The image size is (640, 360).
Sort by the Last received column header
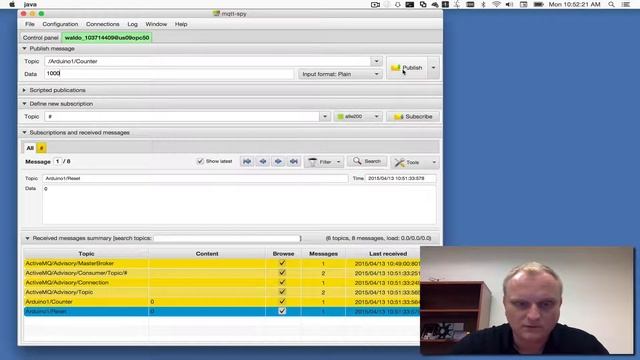click(x=388, y=253)
